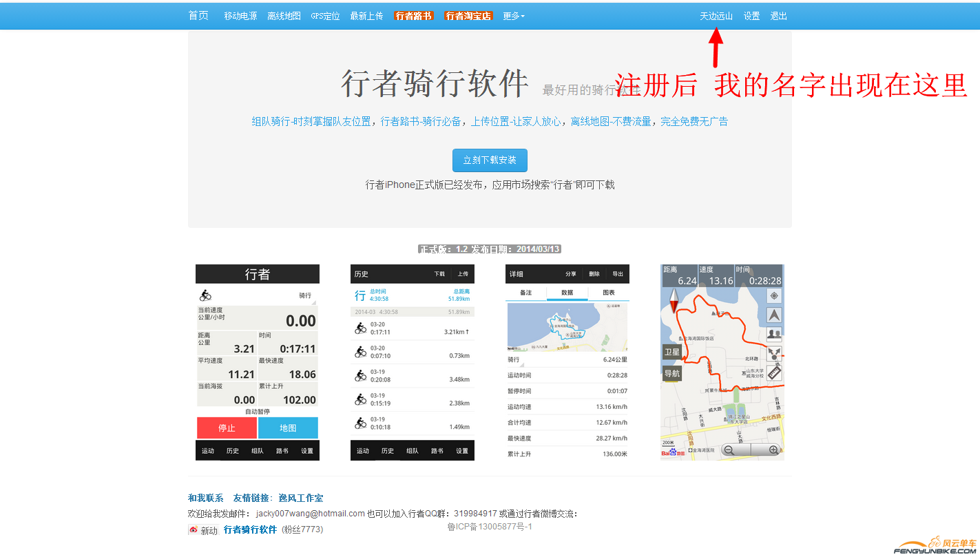980x557 pixels.
Task: Click the locate-me target icon on map
Action: tap(774, 296)
